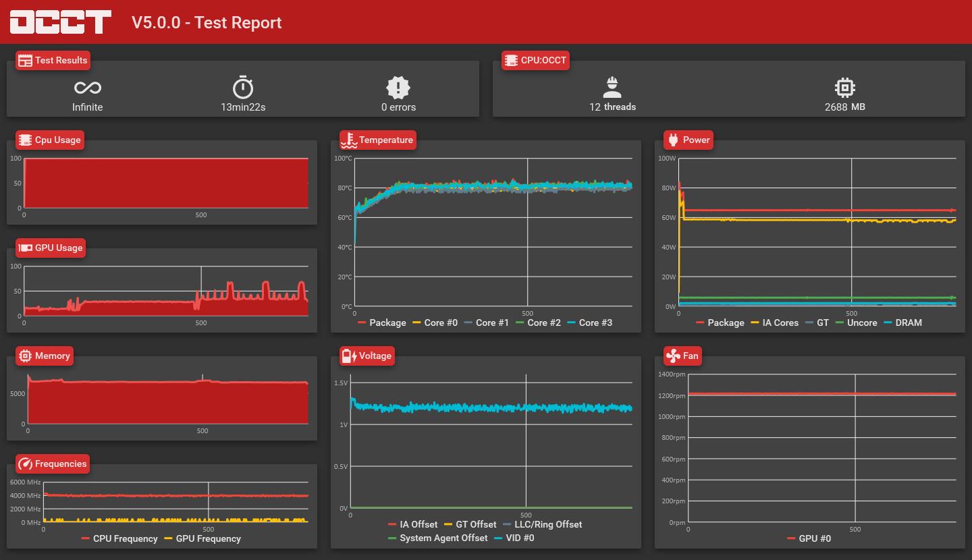Hide IA Cores series in Power chart
The image size is (972, 560).
tap(774, 323)
